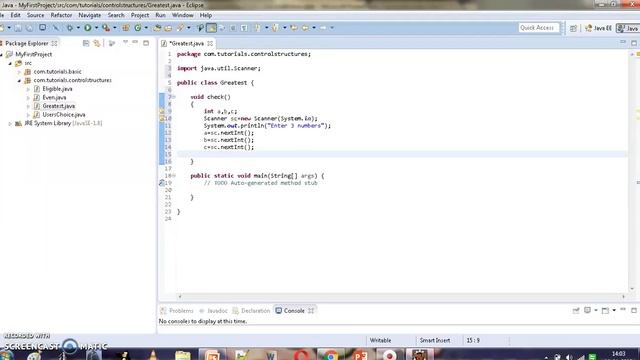Toggle Show Whitespace Characters icon
This screenshot has height=360, width=640.
pyautogui.click(x=244, y=28)
